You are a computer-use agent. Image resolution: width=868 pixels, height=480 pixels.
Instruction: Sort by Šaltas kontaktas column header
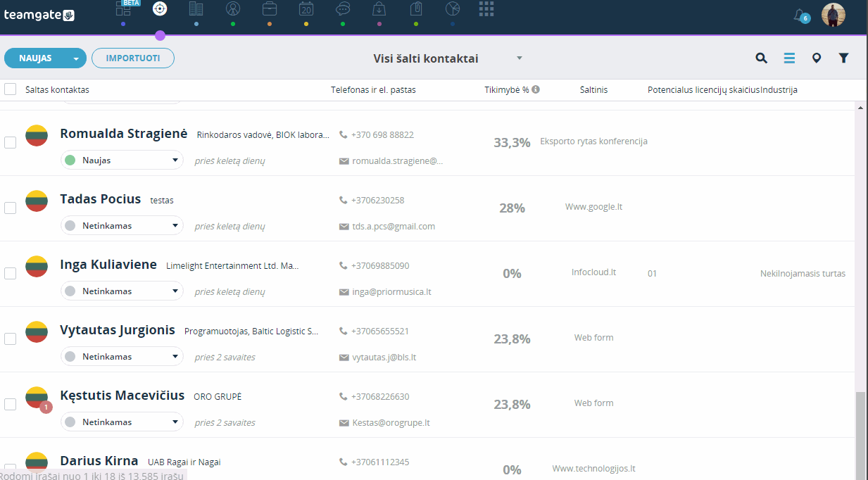[x=57, y=89]
